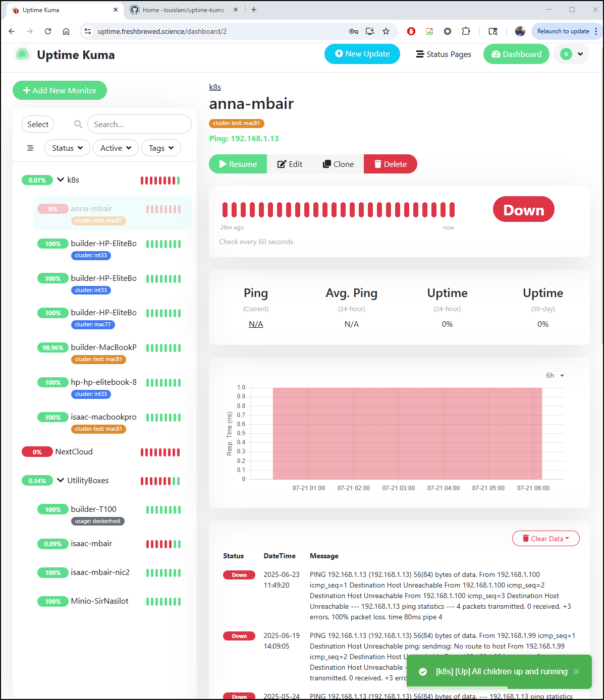This screenshot has height=700, width=604.
Task: Collapse the UtilityBoxes monitor group
Action: pyautogui.click(x=61, y=480)
